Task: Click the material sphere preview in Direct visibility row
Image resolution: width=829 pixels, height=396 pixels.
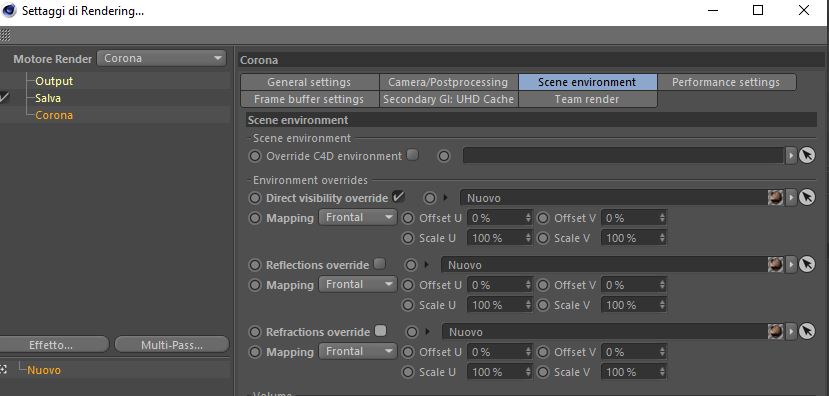Action: (776, 198)
